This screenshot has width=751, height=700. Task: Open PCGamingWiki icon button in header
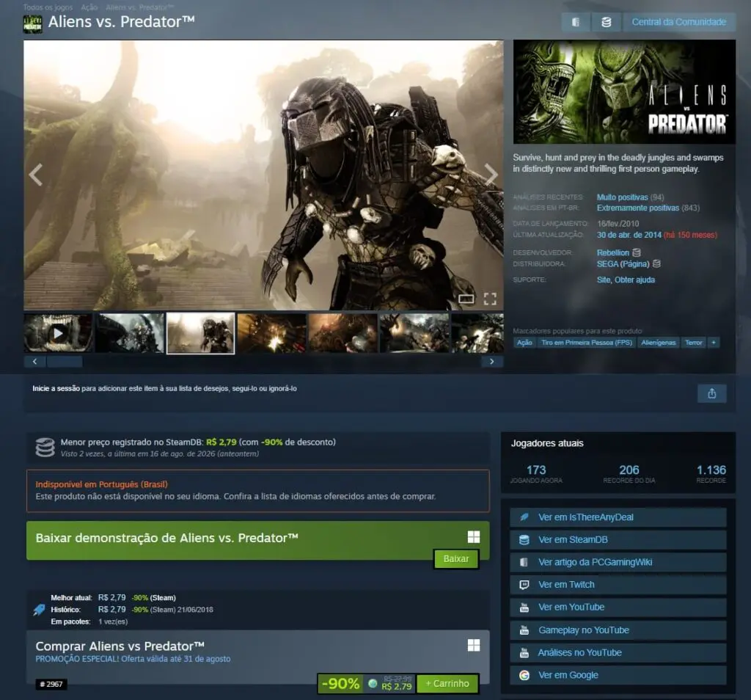click(576, 22)
